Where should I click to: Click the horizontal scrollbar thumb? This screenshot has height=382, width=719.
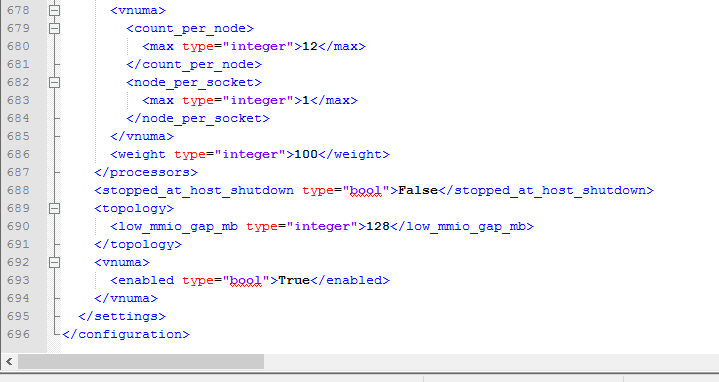[141, 361]
